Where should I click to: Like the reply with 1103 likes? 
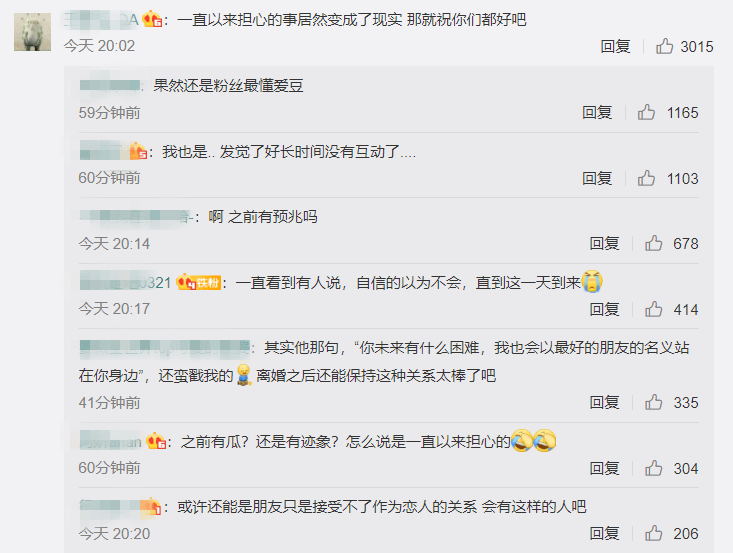coord(646,178)
